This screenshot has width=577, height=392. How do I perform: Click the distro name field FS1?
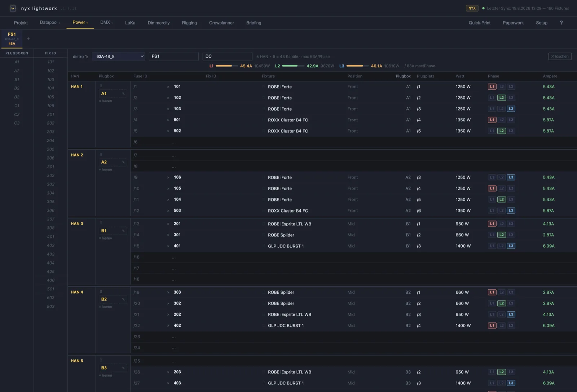click(173, 57)
